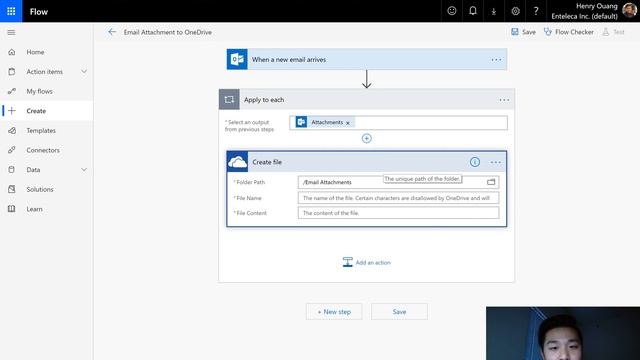Click the Add an action icon
The height and width of the screenshot is (360, 640).
click(x=347, y=262)
